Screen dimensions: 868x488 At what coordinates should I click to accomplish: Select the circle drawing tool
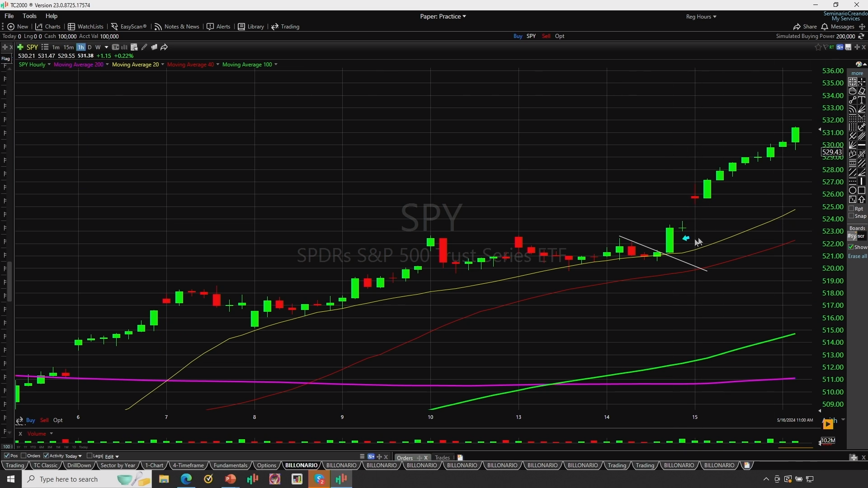[852, 190]
